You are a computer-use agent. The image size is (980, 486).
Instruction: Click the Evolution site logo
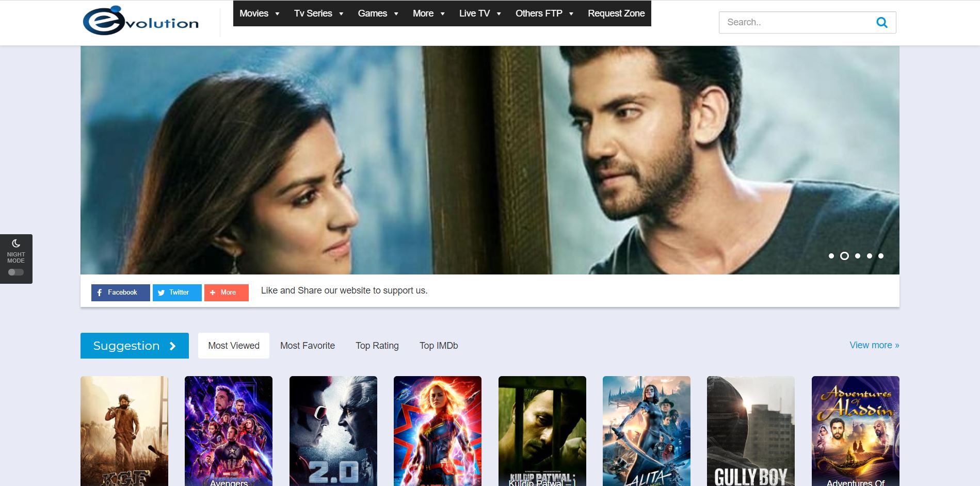(x=140, y=21)
